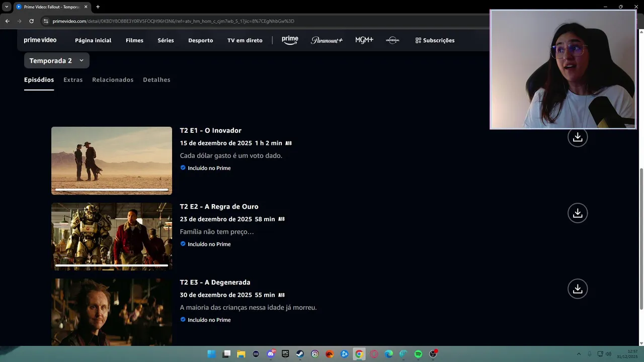The image size is (644, 362).
Task: Click the Prime Video logo
Action: coord(40,40)
